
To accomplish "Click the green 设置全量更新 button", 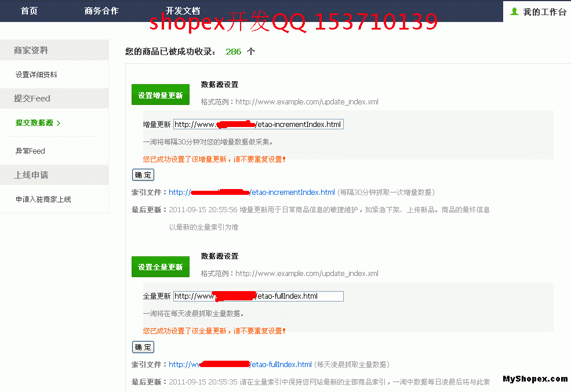I will (x=161, y=267).
